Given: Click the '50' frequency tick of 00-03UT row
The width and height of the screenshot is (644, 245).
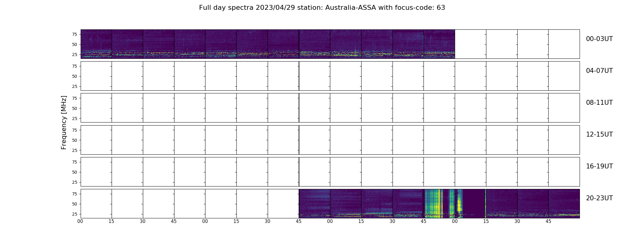Looking at the screenshot, I should (x=75, y=44).
